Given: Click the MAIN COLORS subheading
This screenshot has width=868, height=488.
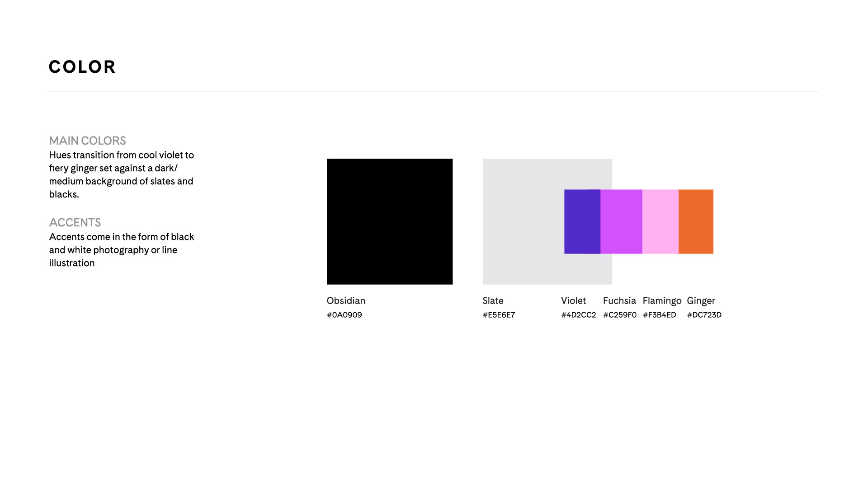Looking at the screenshot, I should click(x=87, y=141).
